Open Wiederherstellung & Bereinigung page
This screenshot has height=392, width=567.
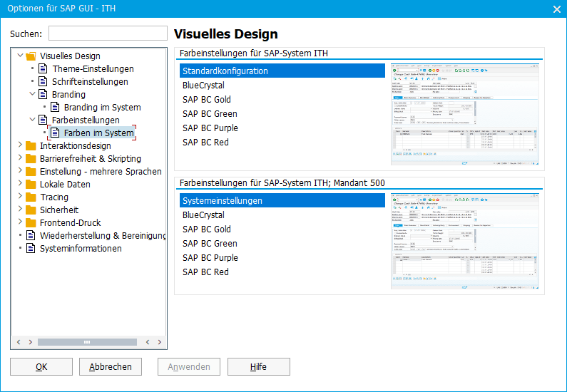pyautogui.click(x=103, y=236)
